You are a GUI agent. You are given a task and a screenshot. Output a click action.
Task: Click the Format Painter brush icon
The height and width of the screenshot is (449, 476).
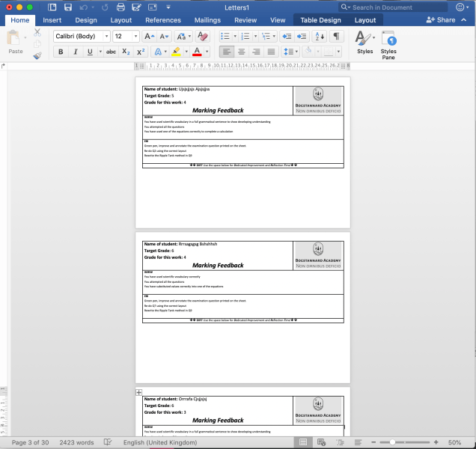coord(37,55)
